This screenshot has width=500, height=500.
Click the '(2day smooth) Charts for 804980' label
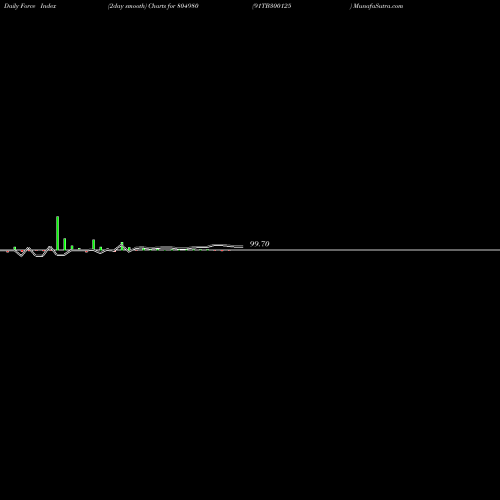tap(153, 6)
